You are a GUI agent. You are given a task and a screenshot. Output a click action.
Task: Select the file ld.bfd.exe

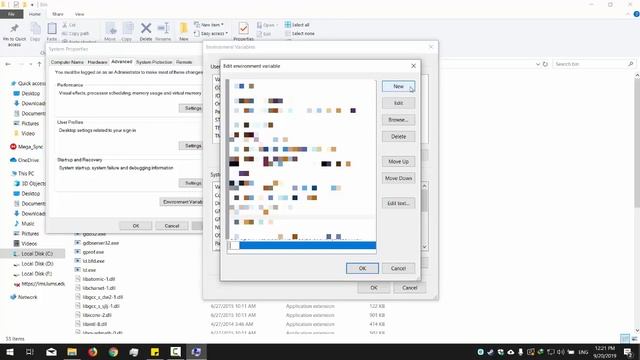click(x=90, y=261)
